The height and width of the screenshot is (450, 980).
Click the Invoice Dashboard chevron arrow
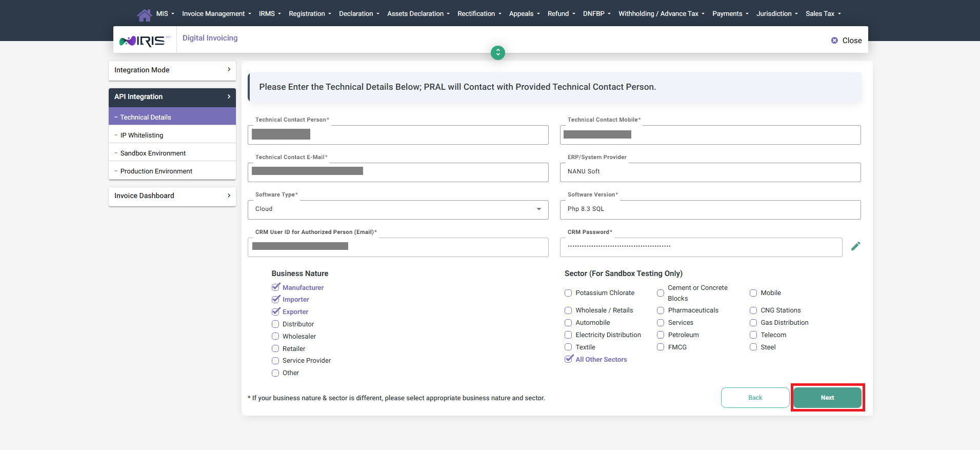pos(229,195)
